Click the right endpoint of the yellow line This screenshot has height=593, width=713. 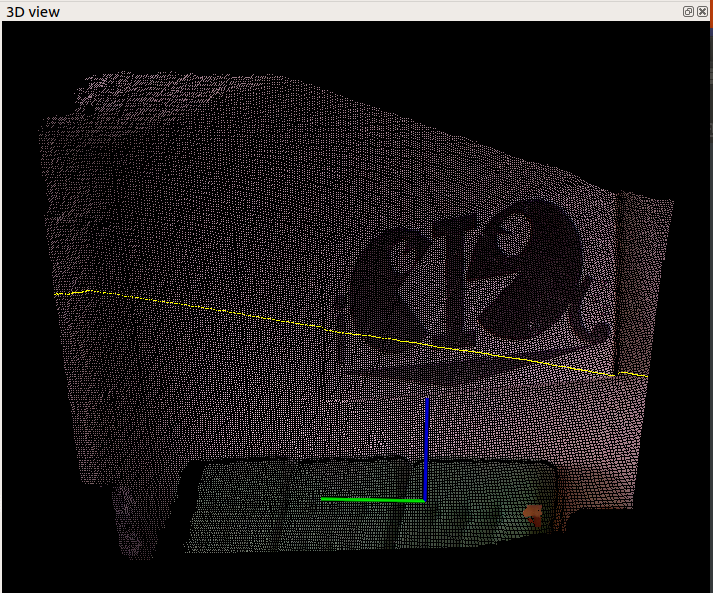(x=646, y=376)
